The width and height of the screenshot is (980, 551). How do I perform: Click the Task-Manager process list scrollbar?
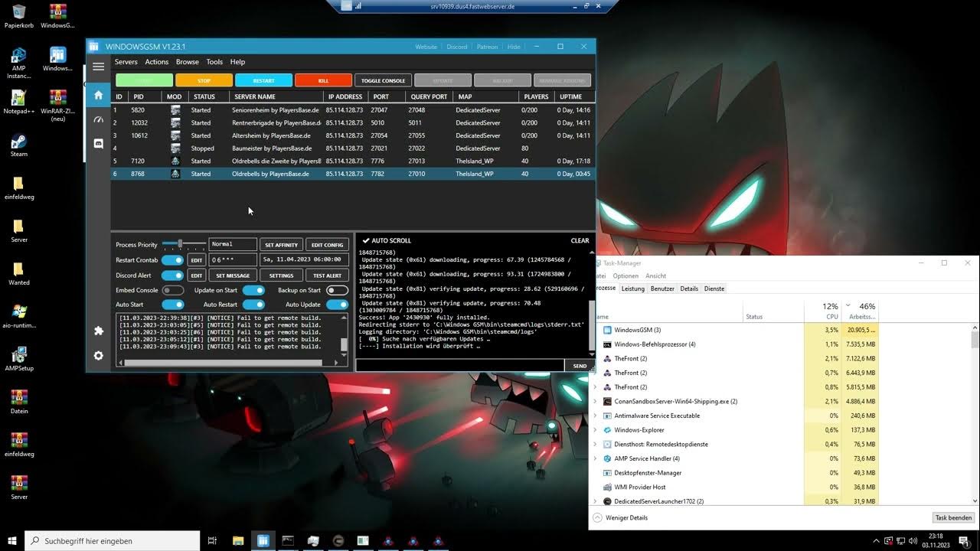(975, 339)
